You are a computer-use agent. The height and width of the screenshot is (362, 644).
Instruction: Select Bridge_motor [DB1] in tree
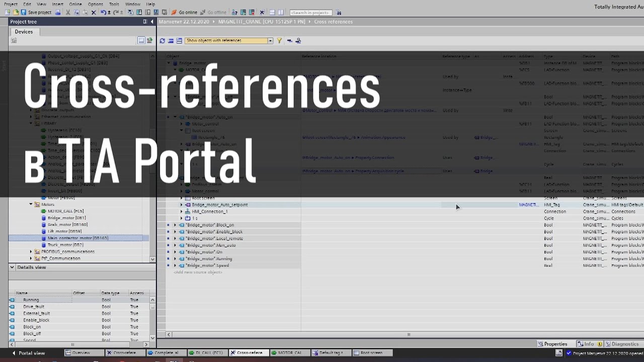click(x=66, y=218)
